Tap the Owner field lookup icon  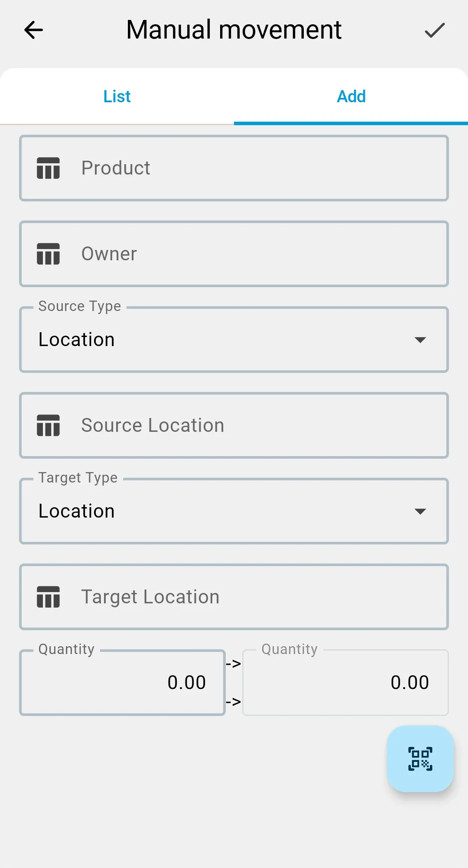tap(48, 254)
